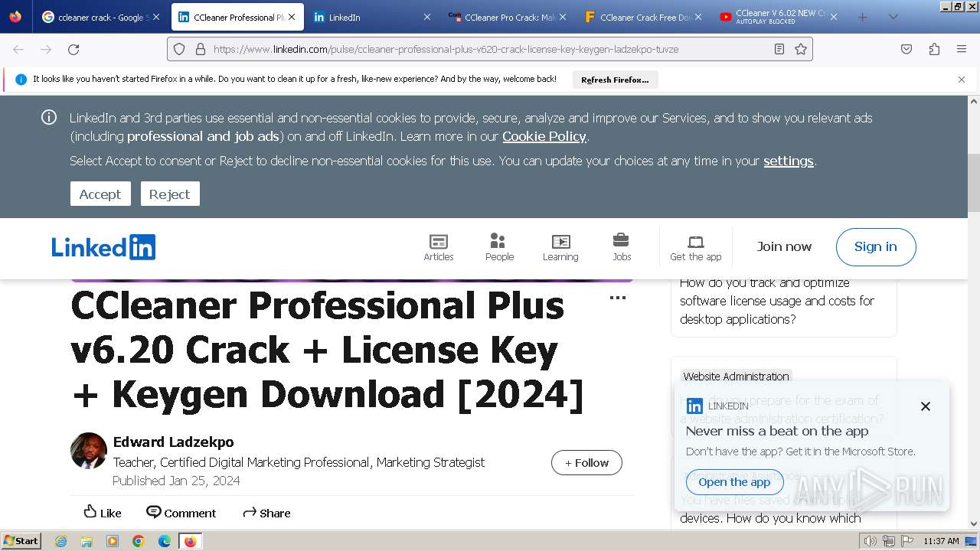Image resolution: width=980 pixels, height=551 pixels.
Task: Open the Extensions puzzle icon
Action: pos(934,49)
